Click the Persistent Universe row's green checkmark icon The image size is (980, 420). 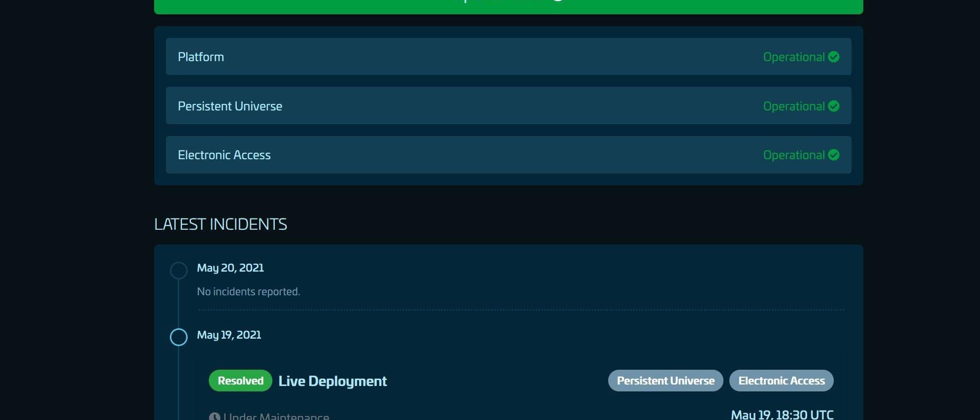[x=833, y=106]
